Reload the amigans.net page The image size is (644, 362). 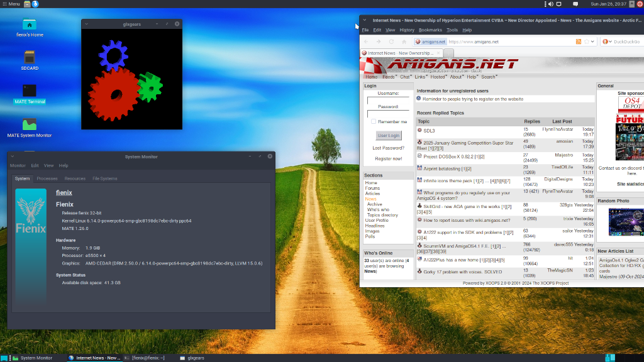coord(391,41)
